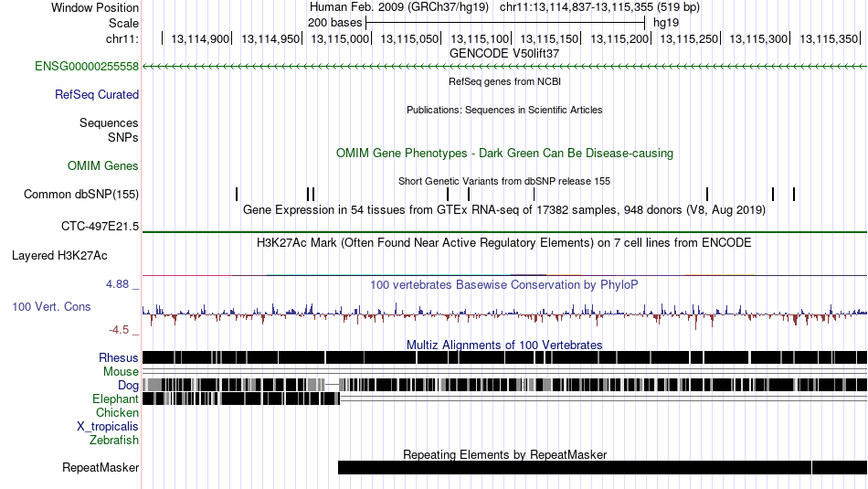Click Multiz Alignments of 100 Vertebrates title
The image size is (868, 489).
[504, 345]
